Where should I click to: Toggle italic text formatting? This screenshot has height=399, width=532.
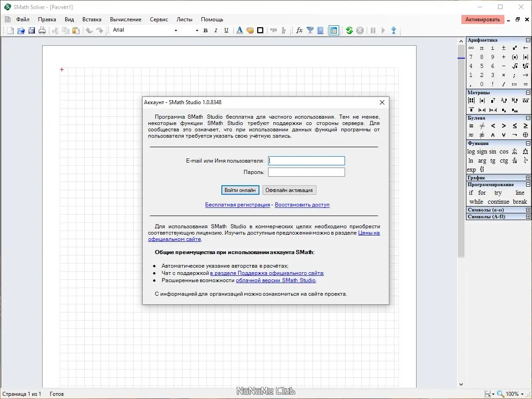click(x=216, y=30)
